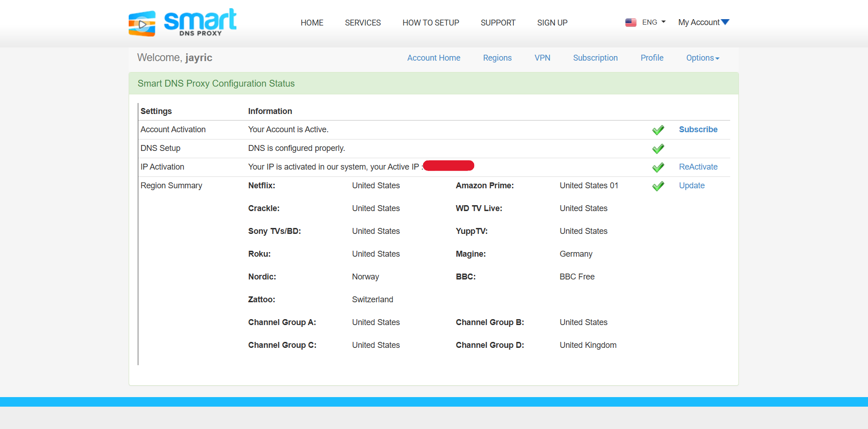Click the Settings column header

pos(156,111)
